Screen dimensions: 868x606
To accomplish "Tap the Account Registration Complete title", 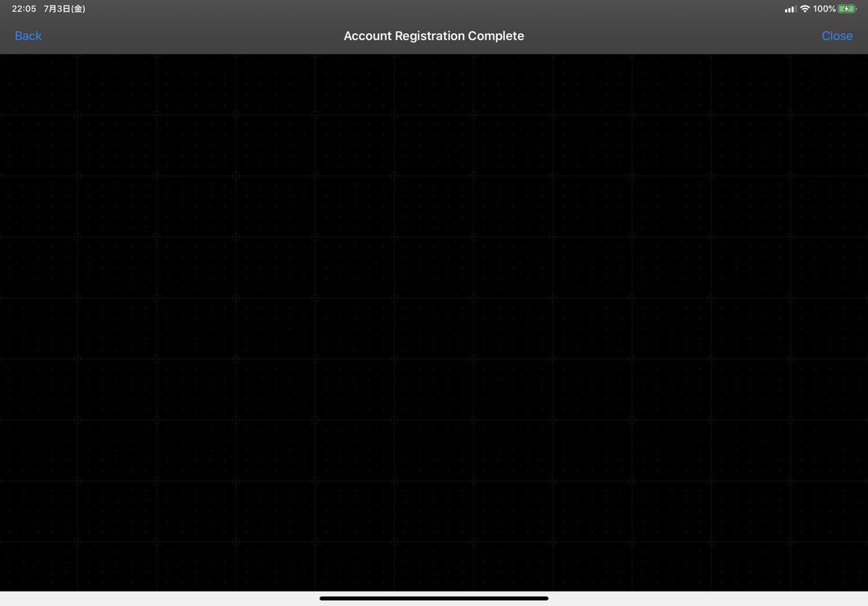I will 434,36.
